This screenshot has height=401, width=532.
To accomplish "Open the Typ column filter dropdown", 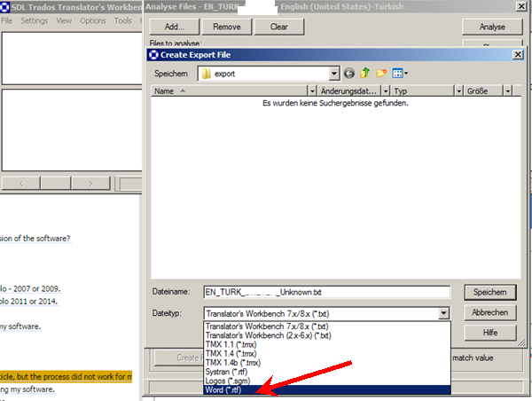I will [x=458, y=91].
